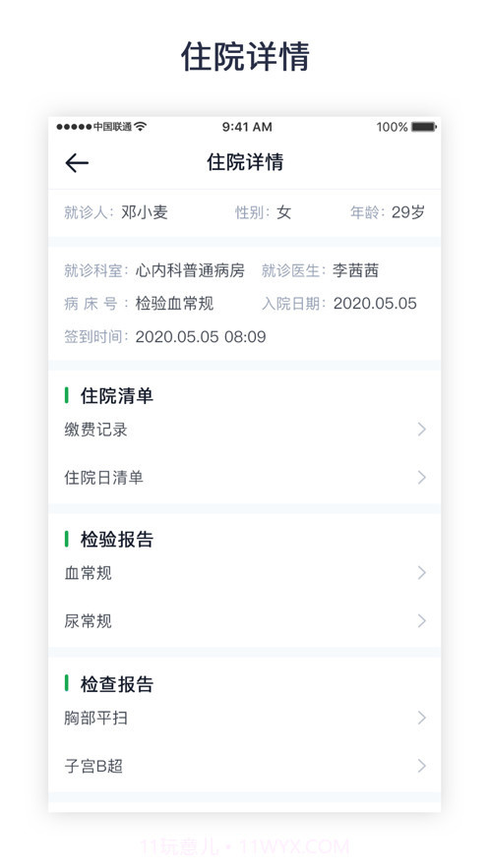View the 胸部平扫 exam report
The height and width of the screenshot is (868, 489).
(244, 718)
